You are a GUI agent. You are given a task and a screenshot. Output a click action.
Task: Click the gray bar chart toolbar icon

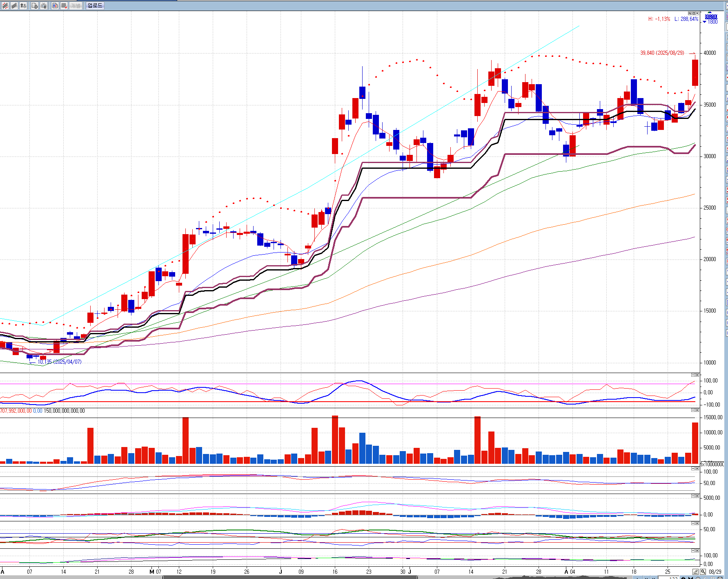14,6
